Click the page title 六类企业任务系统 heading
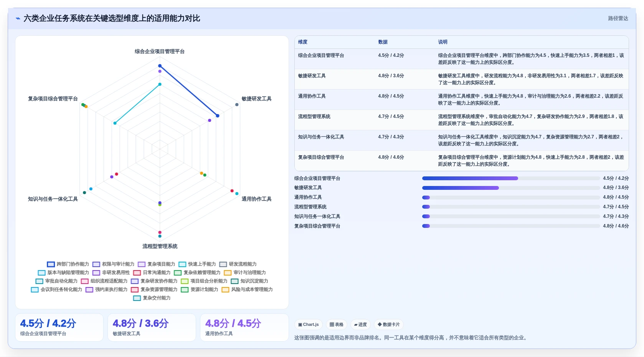Image resolution: width=644 pixels, height=357 pixels. pos(112,18)
